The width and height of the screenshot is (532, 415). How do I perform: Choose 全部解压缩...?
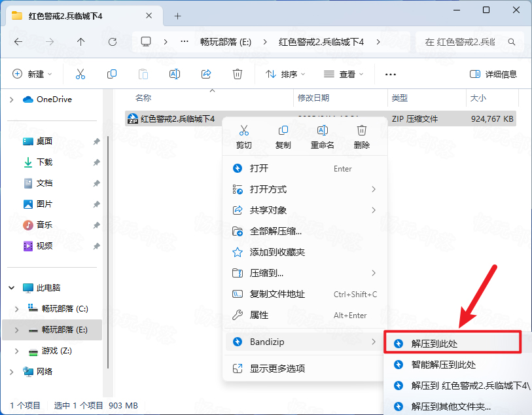tap(305, 232)
